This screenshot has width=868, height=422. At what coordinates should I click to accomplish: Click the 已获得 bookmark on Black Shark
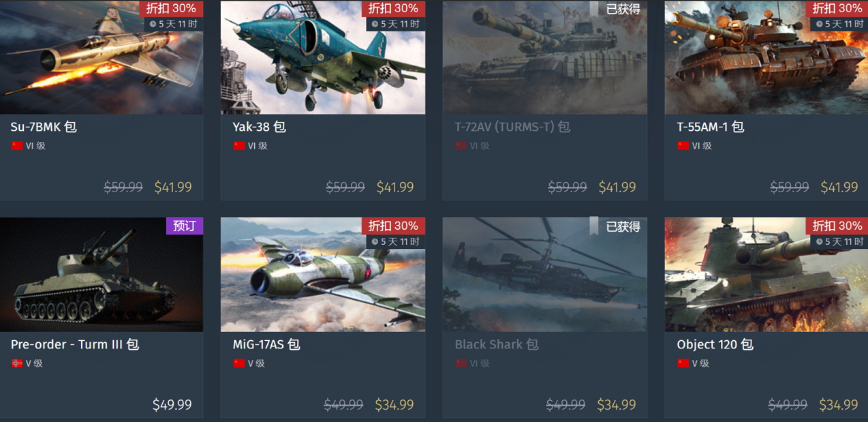tap(593, 226)
